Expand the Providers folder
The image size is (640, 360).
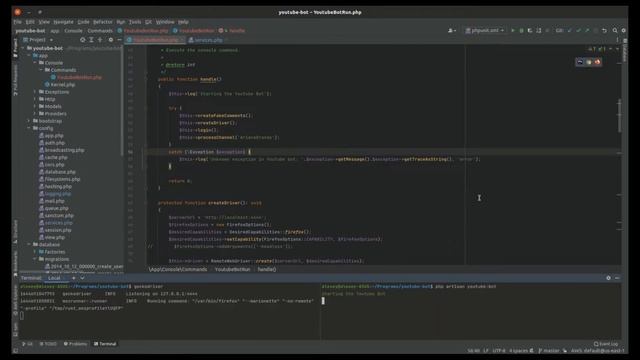35,114
